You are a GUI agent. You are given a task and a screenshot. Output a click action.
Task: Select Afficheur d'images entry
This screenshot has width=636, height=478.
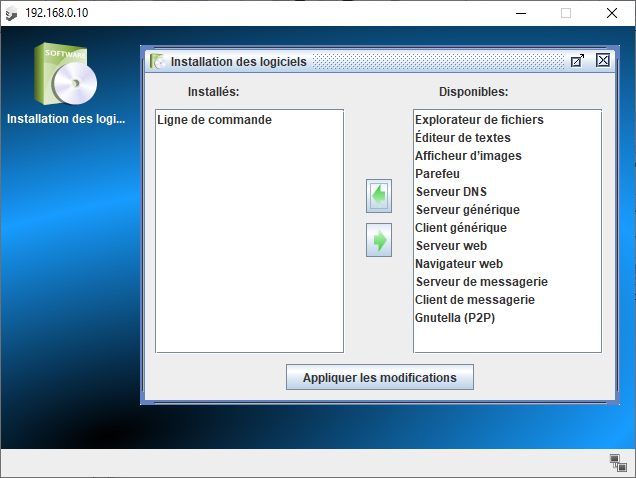(x=468, y=156)
